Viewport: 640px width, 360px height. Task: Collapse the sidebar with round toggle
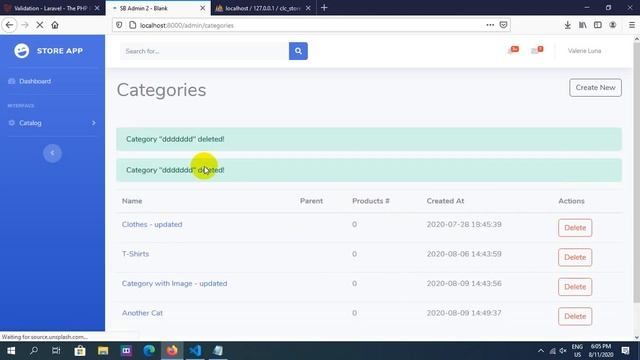[52, 153]
